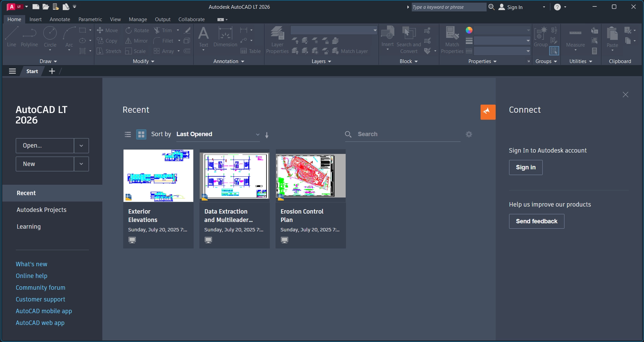Open the Erosion Control Plan thumbnail

310,176
